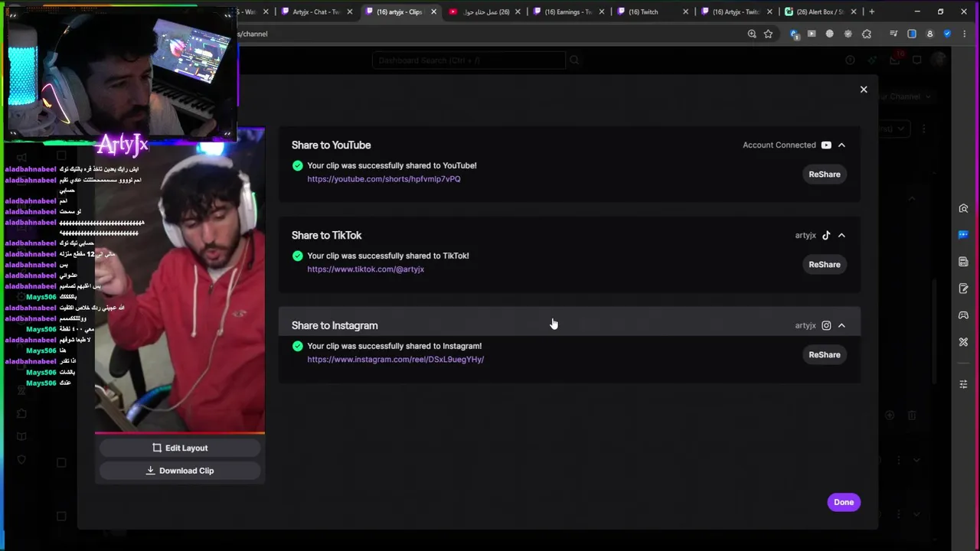Viewport: 980px width, 551px height.
Task: Switch to the Alert Box tab
Action: pyautogui.click(x=819, y=11)
